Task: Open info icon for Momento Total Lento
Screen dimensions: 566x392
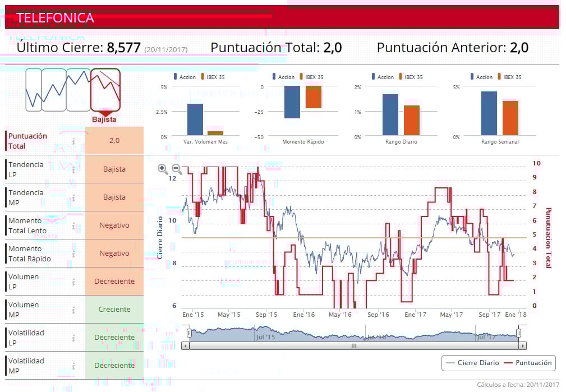Action: point(73,225)
